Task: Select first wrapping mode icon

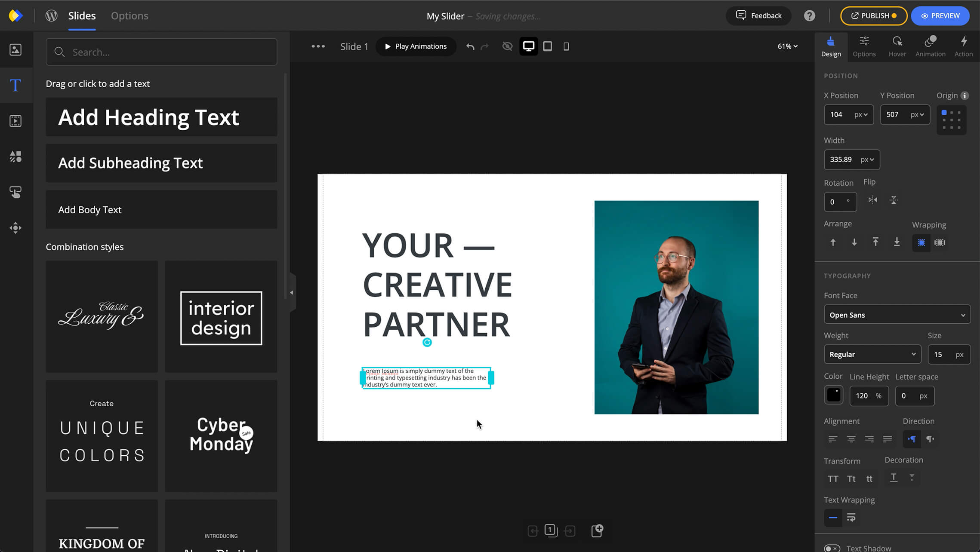Action: click(921, 243)
